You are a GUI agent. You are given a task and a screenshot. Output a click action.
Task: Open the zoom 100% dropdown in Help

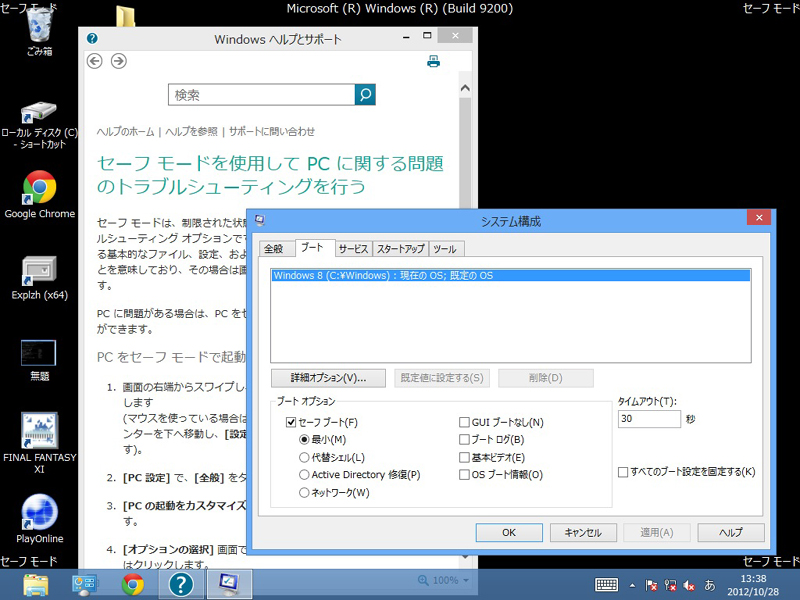(443, 580)
